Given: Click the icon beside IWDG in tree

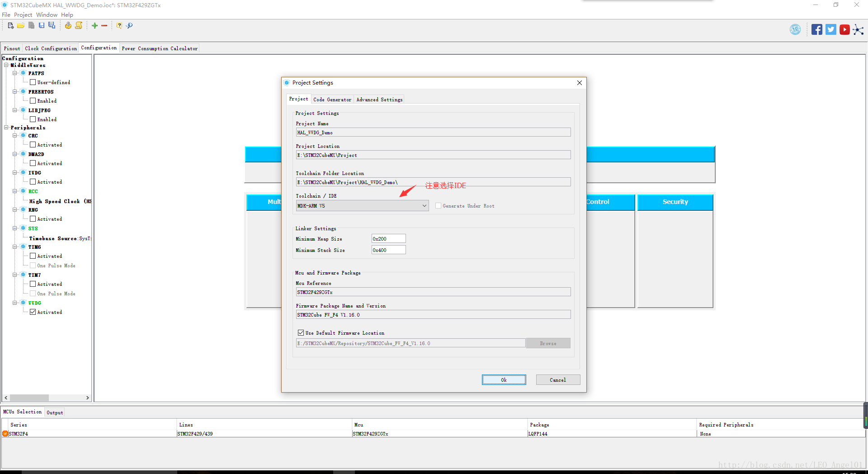Looking at the screenshot, I should (x=23, y=172).
